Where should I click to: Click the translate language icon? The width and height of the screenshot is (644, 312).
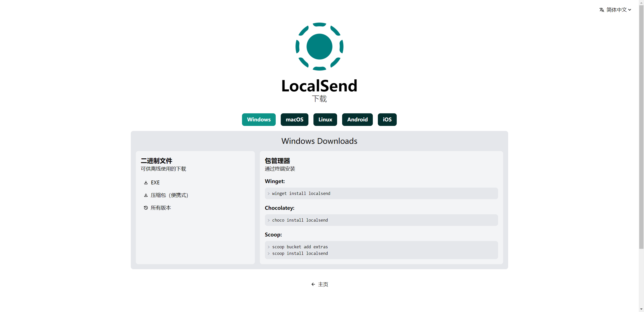click(601, 10)
